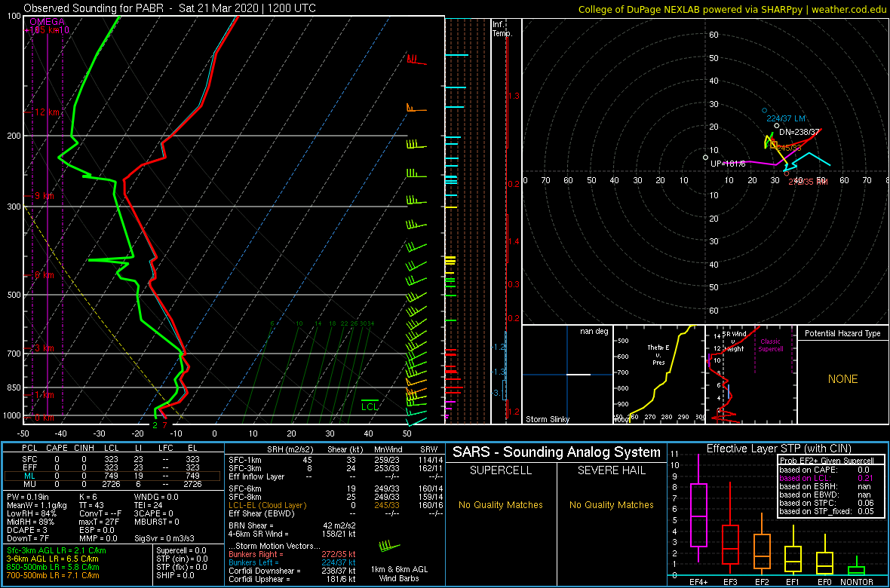Select the Storm Slinky panel label
The image size is (890, 588).
point(549,419)
